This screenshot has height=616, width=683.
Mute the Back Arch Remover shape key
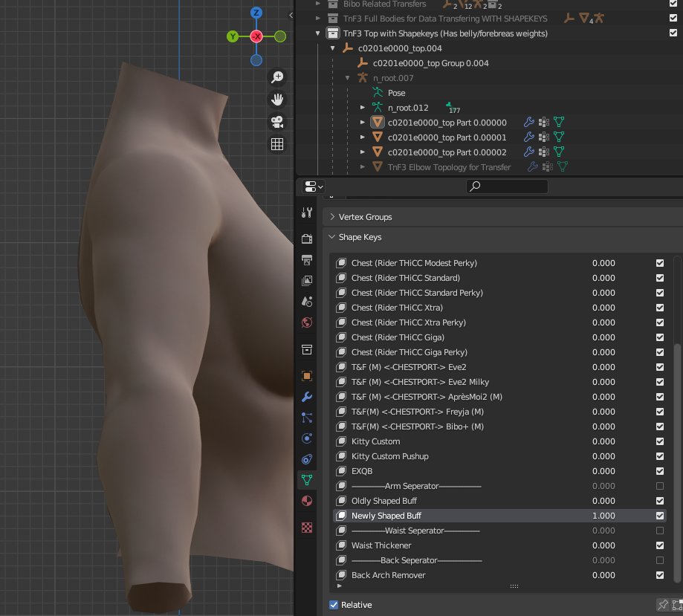660,575
